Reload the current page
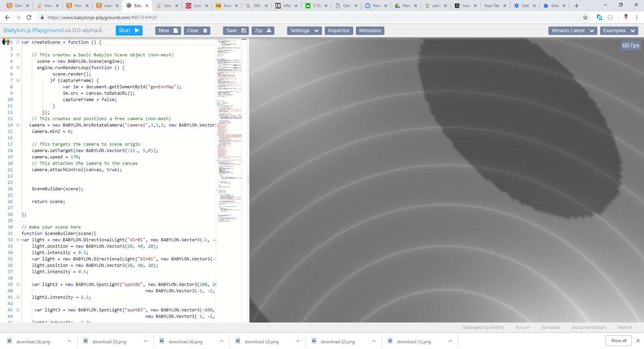The width and height of the screenshot is (644, 349). [29, 17]
